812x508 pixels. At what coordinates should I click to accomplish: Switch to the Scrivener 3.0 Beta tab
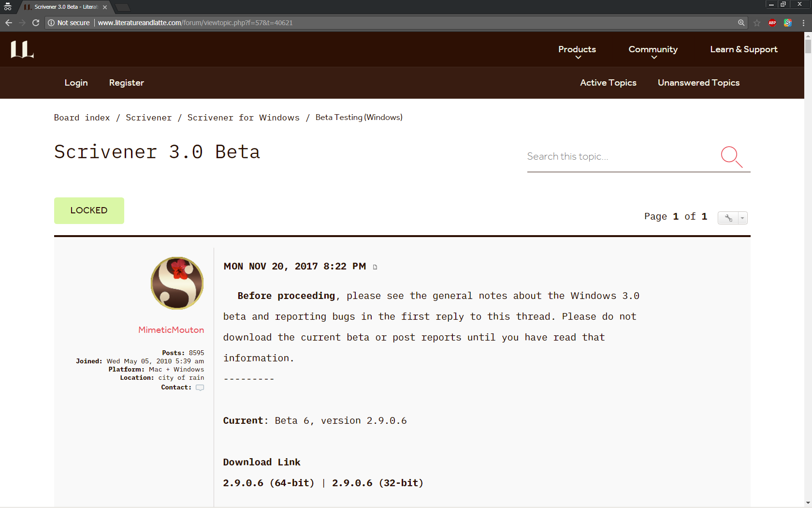(x=63, y=7)
